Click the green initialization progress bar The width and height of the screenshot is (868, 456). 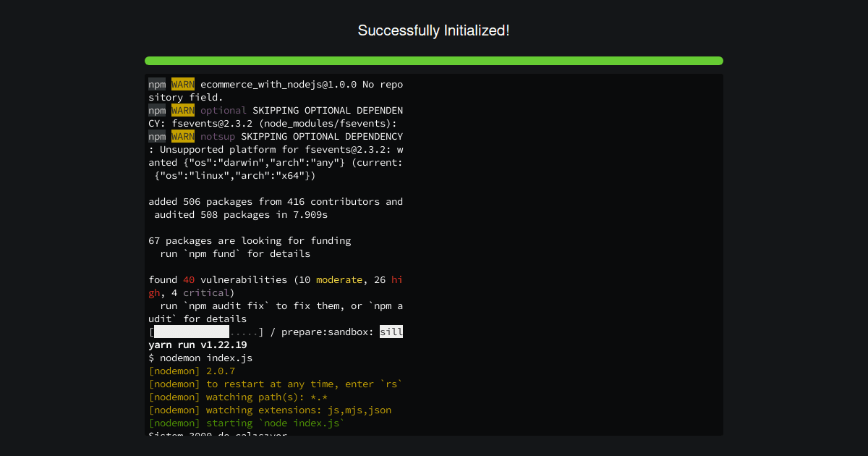point(434,61)
